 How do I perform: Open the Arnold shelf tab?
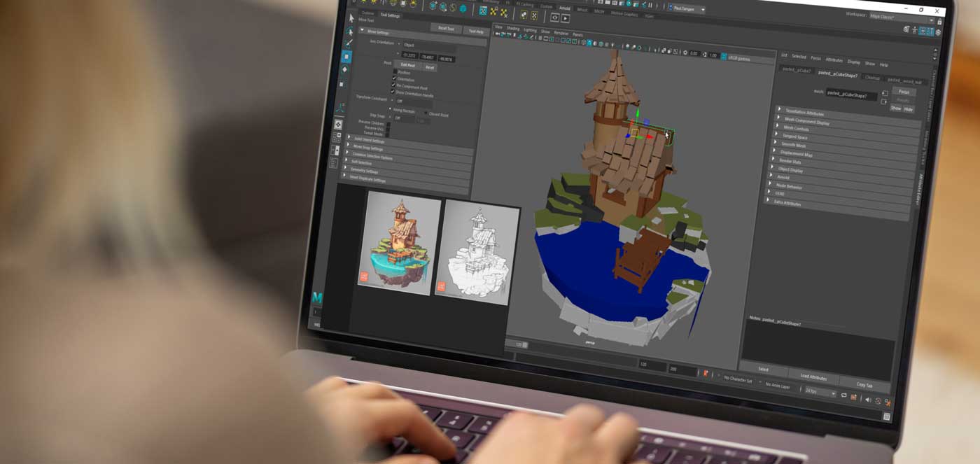tap(564, 8)
